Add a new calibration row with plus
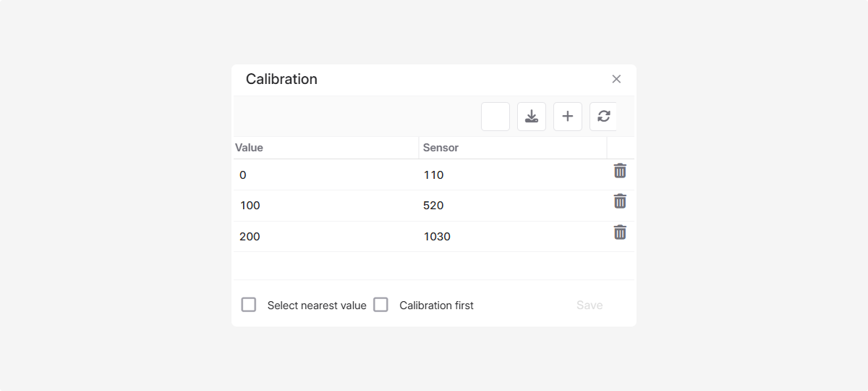 point(568,117)
